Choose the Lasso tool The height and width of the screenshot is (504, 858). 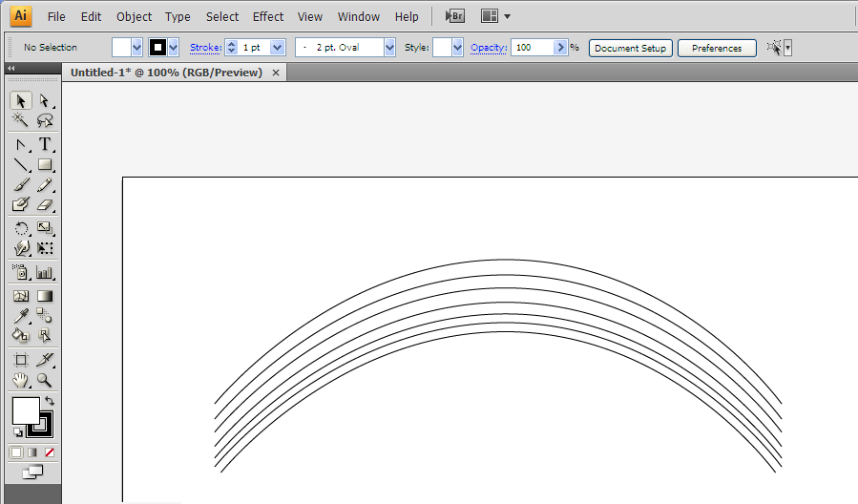(x=44, y=120)
